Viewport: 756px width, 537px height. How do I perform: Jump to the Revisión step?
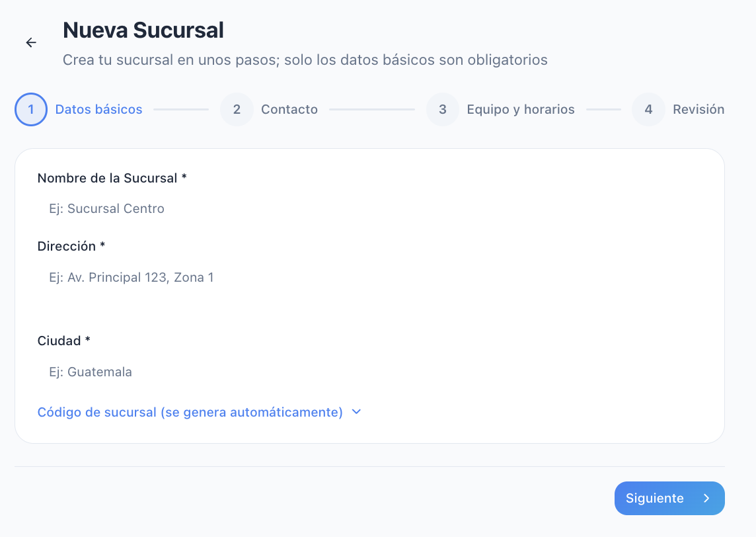[x=699, y=110]
